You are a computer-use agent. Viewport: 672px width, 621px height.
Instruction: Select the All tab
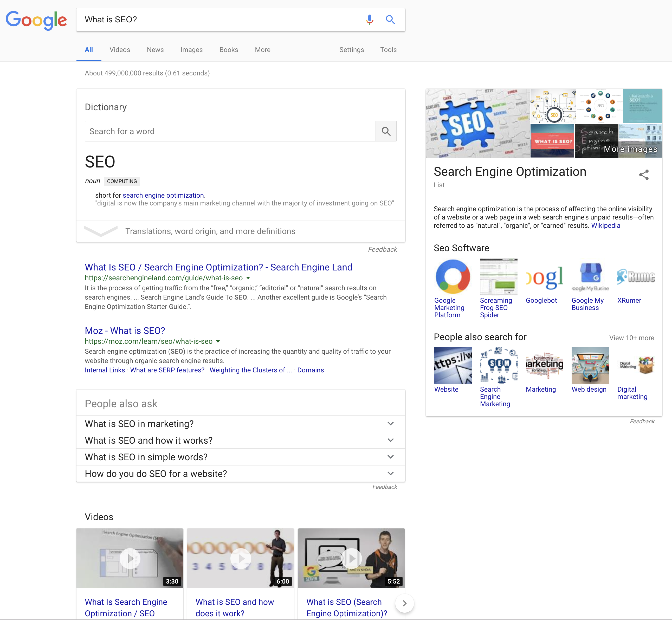click(x=89, y=50)
